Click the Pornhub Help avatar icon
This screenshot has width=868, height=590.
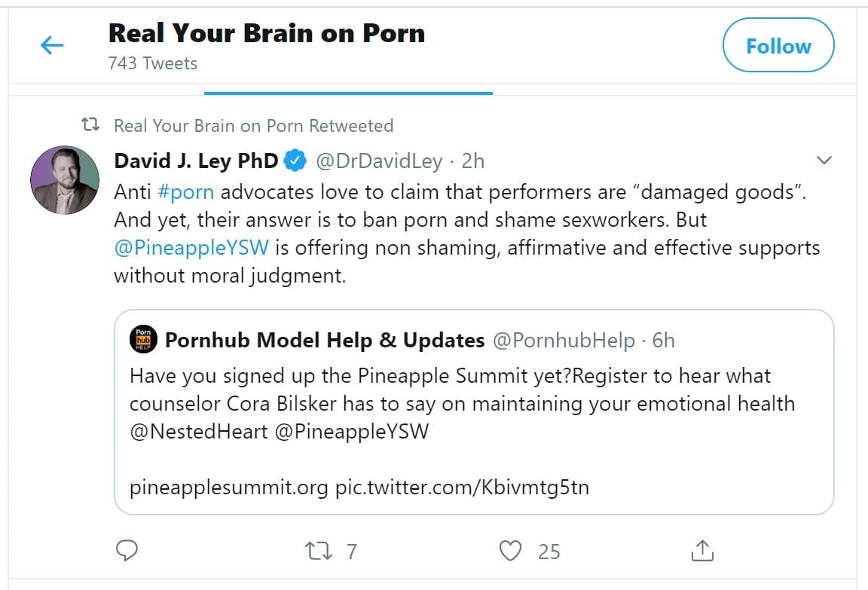pyautogui.click(x=142, y=340)
